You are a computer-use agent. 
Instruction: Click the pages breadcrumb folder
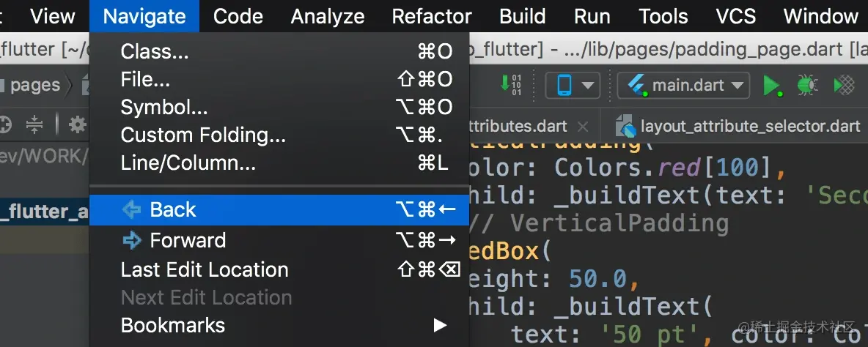[x=34, y=86]
